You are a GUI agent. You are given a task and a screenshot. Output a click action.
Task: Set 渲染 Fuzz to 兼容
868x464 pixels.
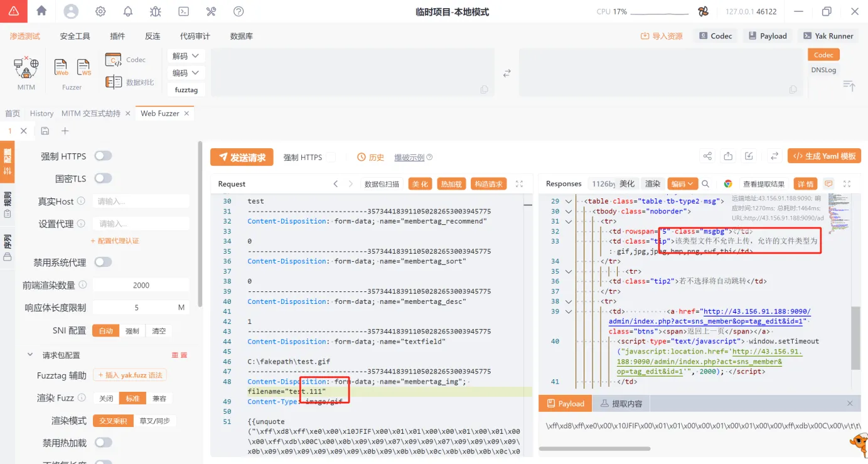[159, 398]
